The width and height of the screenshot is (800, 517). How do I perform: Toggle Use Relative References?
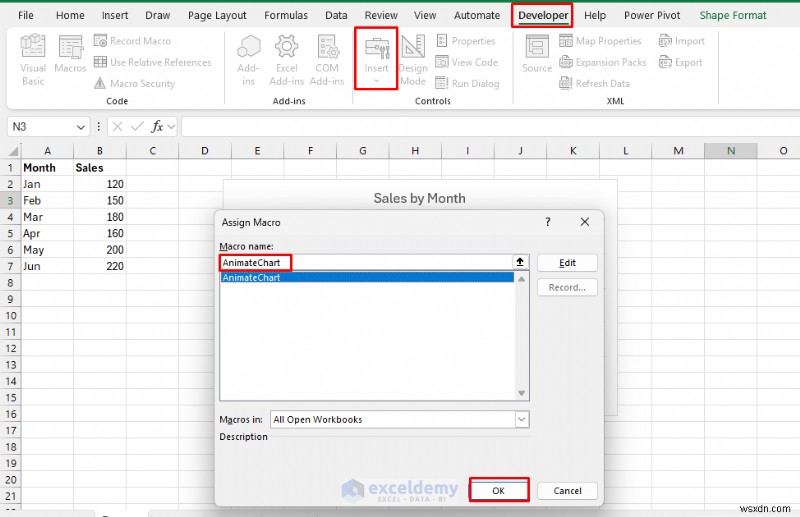click(153, 62)
